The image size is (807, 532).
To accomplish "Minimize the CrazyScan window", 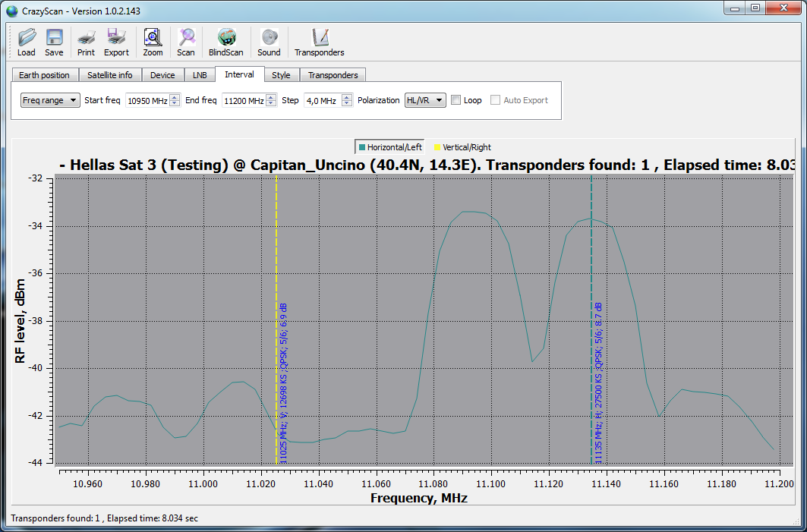I will pos(735,8).
